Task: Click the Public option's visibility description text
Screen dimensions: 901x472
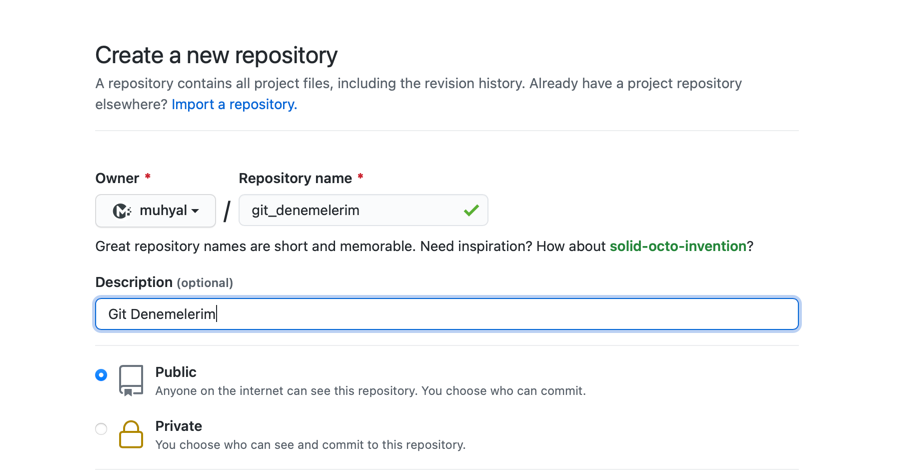Action: [x=370, y=391]
